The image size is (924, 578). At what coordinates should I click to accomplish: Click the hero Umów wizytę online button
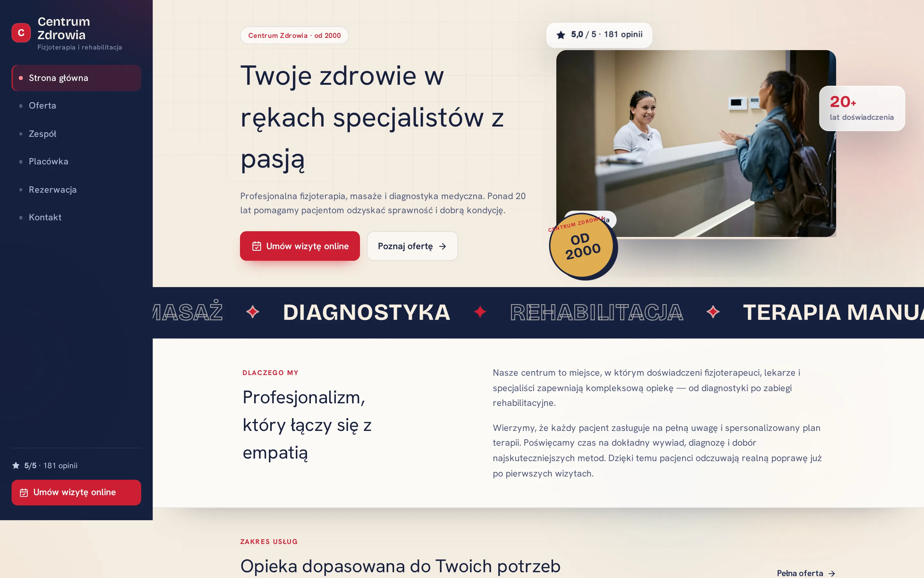(300, 246)
